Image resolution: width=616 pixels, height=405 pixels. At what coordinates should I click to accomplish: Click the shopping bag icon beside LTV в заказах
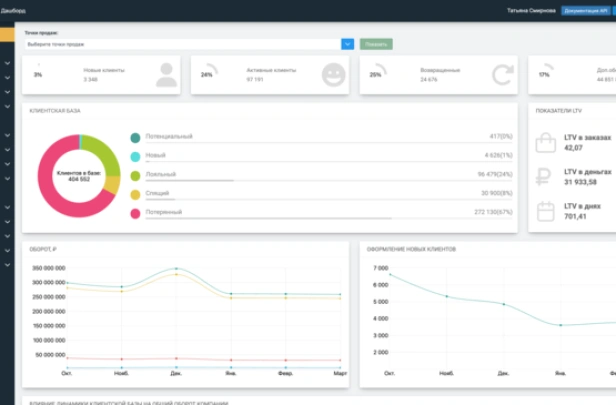(x=546, y=143)
